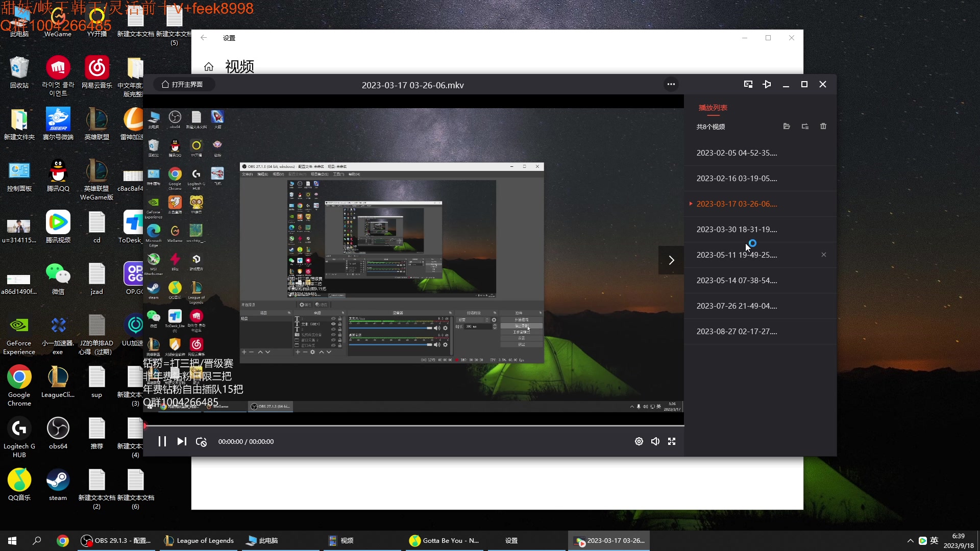980x551 pixels.
Task: Click 打开主界面 button
Action: (x=183, y=84)
